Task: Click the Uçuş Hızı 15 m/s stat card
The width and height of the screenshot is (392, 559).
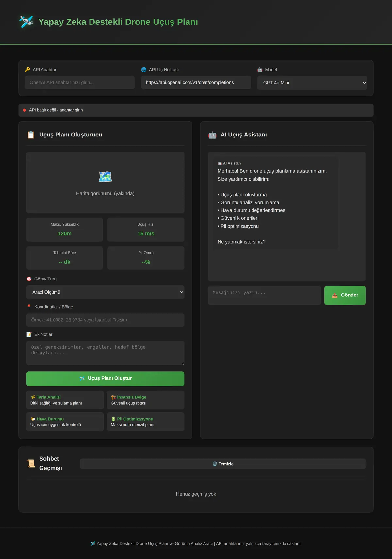Action: pos(146,230)
